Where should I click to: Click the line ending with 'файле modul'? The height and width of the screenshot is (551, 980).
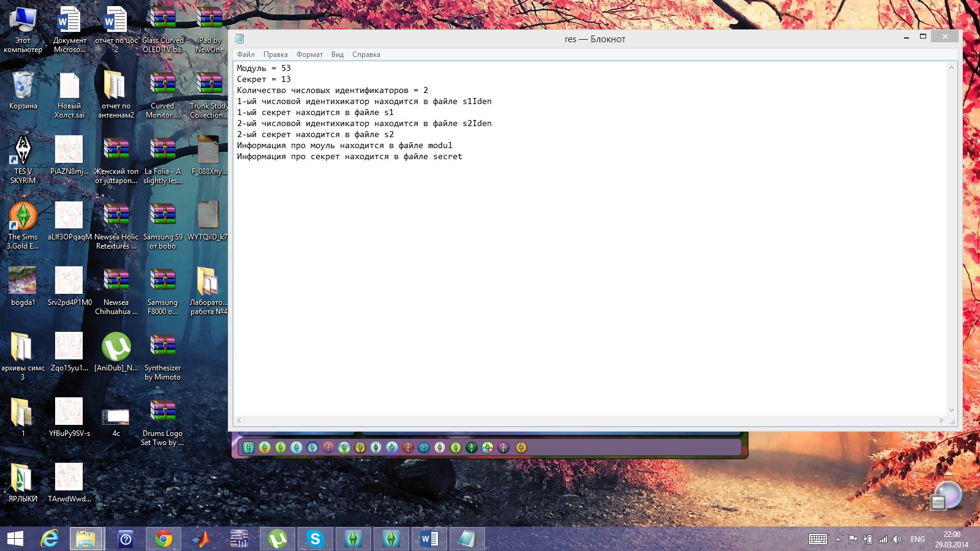pos(345,145)
